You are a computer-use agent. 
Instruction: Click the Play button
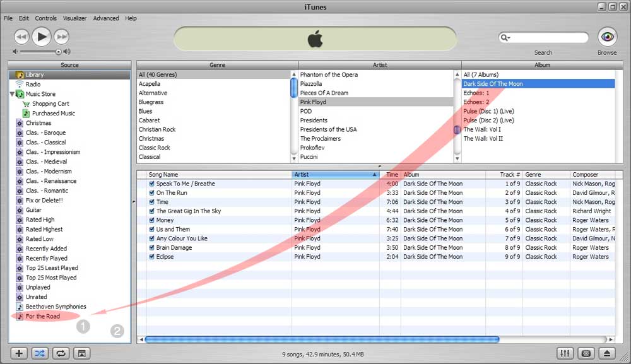coord(42,37)
